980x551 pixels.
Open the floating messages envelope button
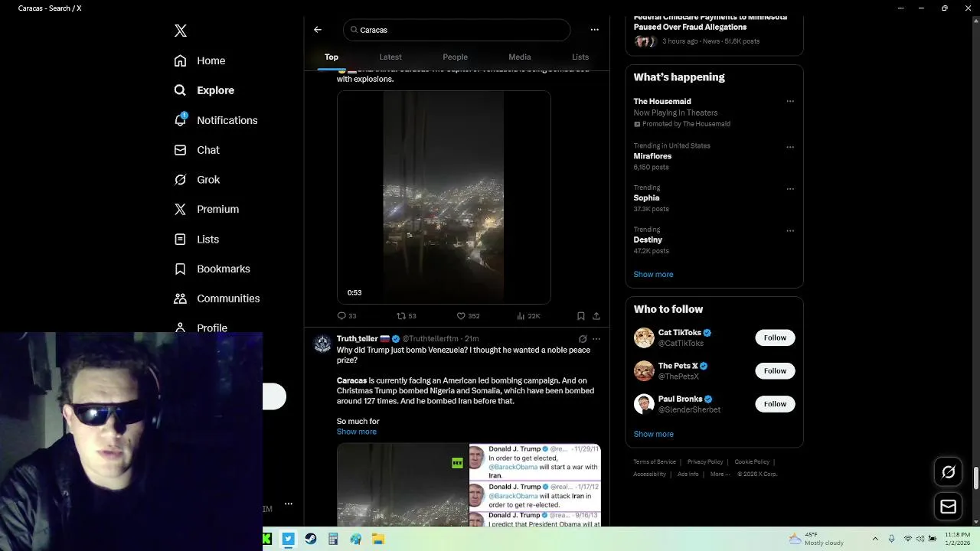click(x=949, y=507)
